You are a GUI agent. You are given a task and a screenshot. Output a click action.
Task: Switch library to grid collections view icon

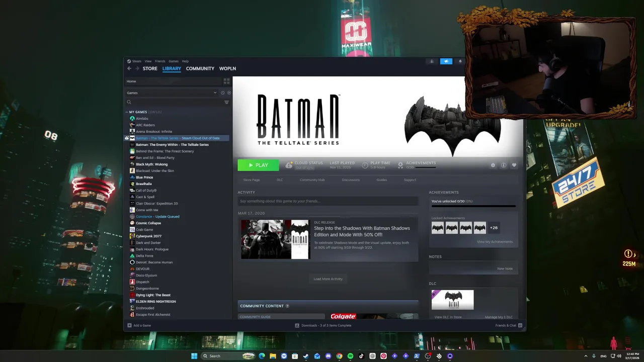point(226,81)
